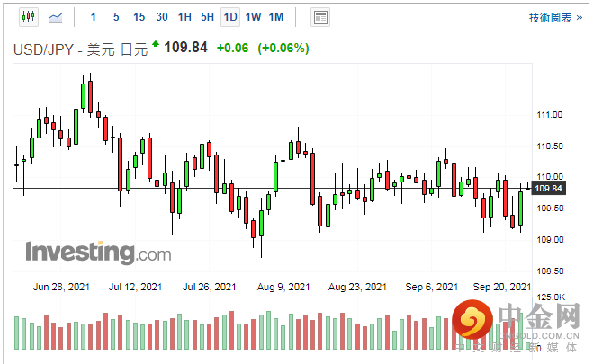Select the 5 minute timeframe
This screenshot has height=364, width=593.
click(x=116, y=17)
